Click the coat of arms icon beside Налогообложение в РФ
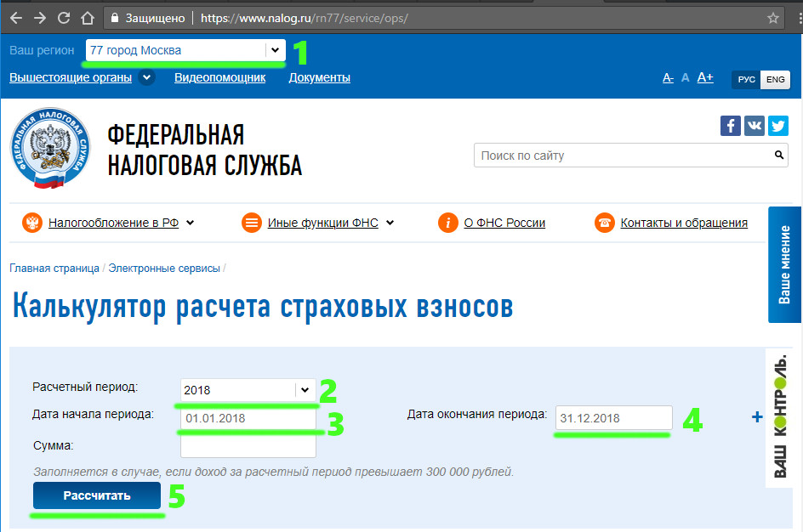 (x=31, y=222)
